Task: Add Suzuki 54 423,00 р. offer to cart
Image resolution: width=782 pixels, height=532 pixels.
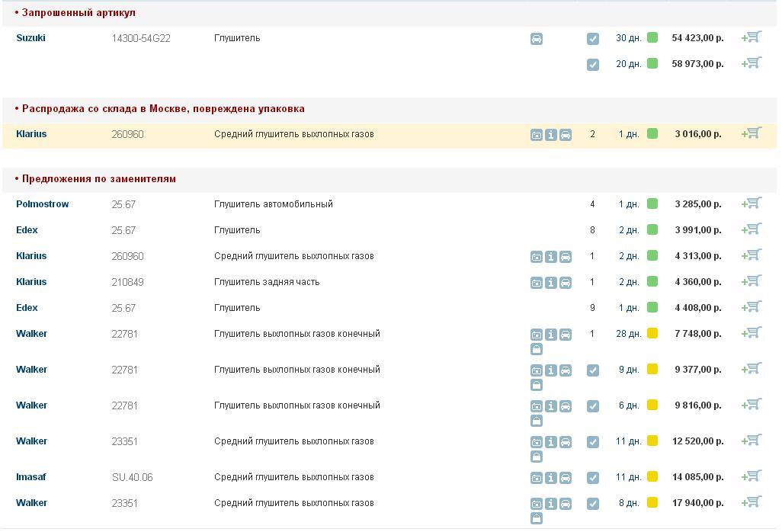Action: [x=752, y=37]
